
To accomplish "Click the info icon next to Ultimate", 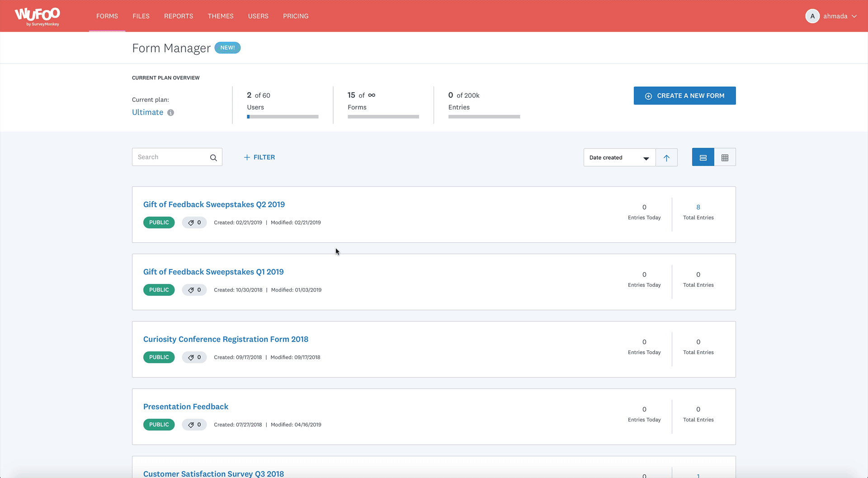I will pos(170,113).
